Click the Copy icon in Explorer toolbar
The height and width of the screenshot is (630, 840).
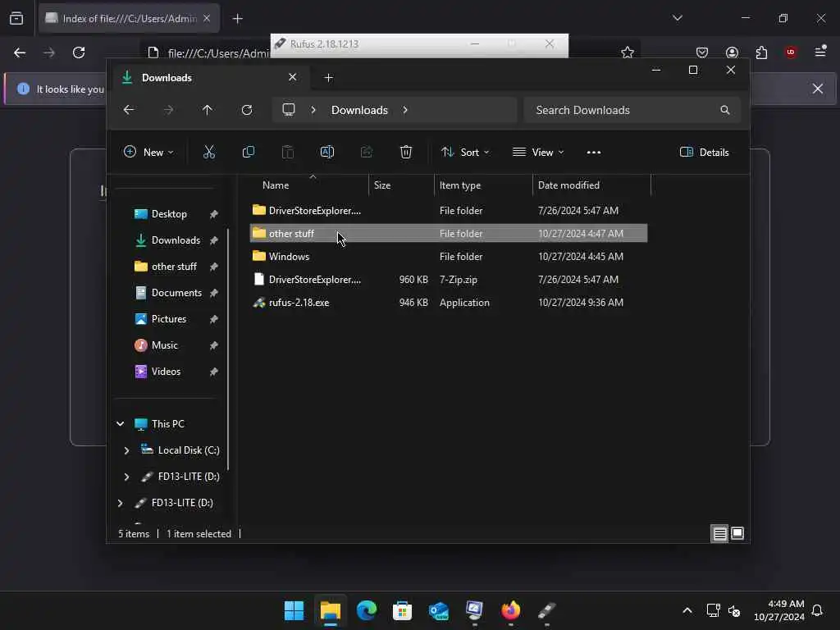(x=248, y=152)
